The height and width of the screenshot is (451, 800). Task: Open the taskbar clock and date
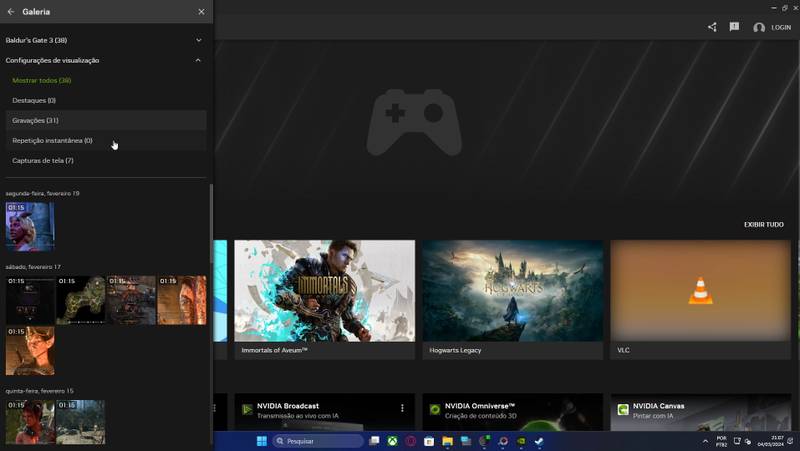click(x=771, y=441)
